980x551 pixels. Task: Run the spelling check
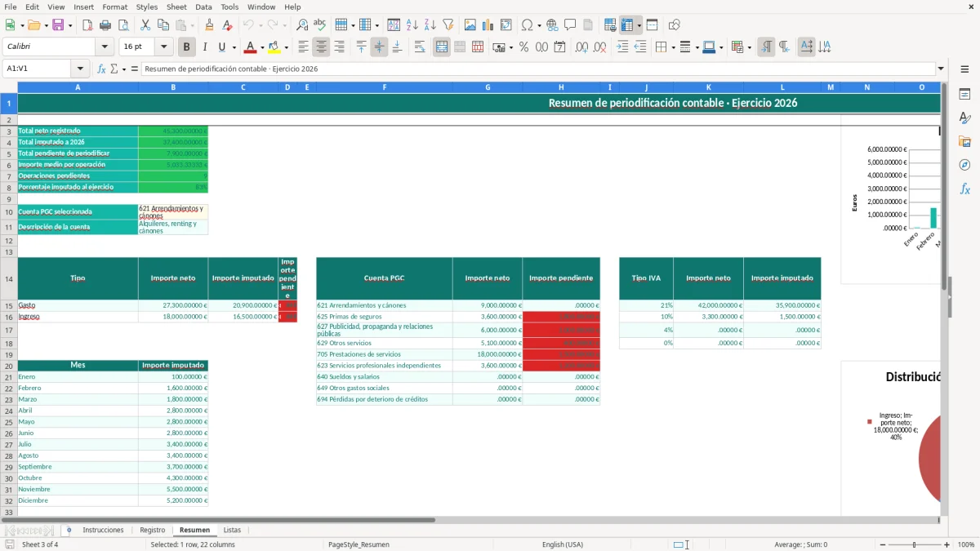pos(320,25)
